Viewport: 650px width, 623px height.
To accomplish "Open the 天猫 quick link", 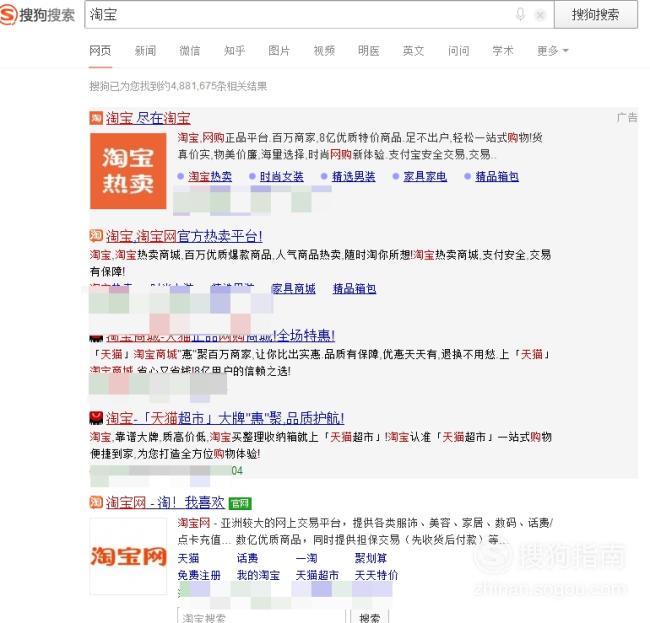I will click(188, 558).
